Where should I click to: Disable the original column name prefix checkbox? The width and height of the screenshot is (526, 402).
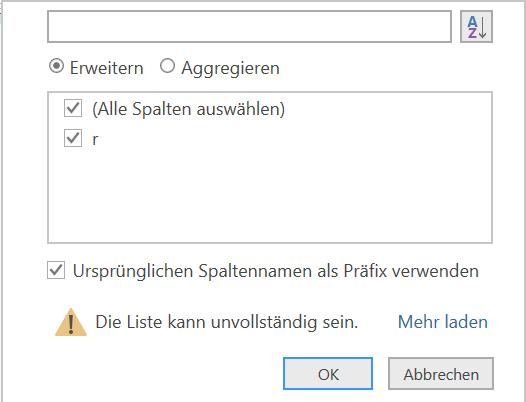56,270
